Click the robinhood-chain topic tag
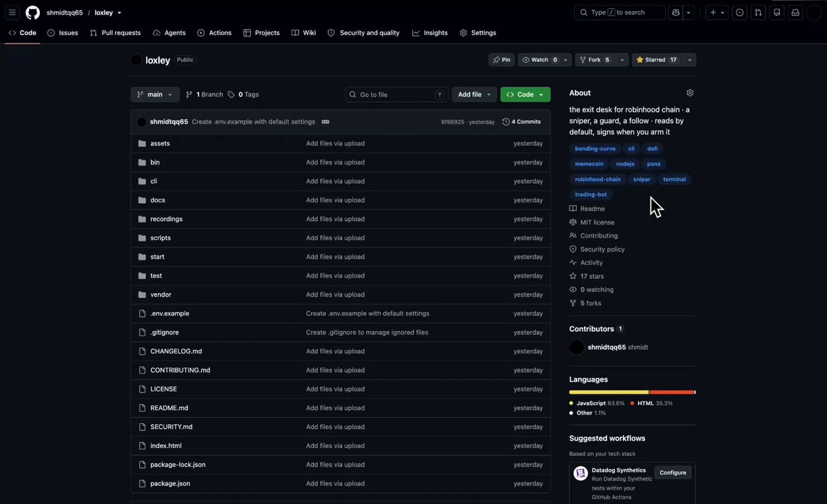This screenshot has height=504, width=827. tap(598, 179)
